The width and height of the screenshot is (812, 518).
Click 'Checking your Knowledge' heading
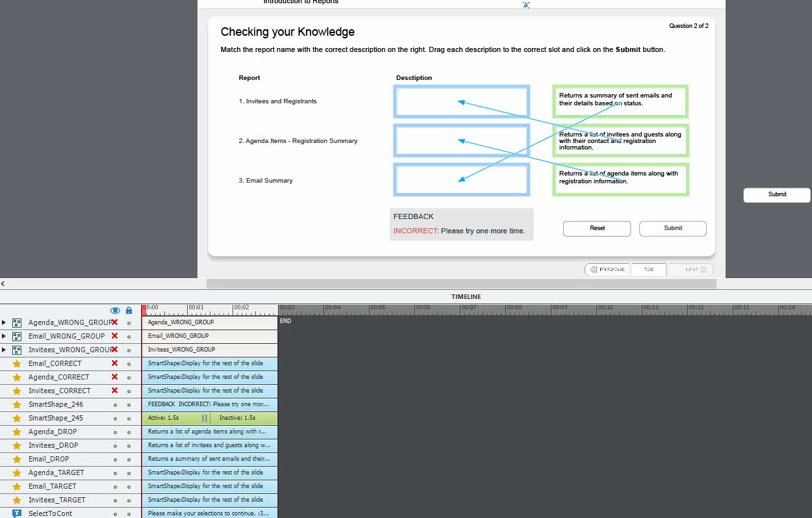click(288, 32)
